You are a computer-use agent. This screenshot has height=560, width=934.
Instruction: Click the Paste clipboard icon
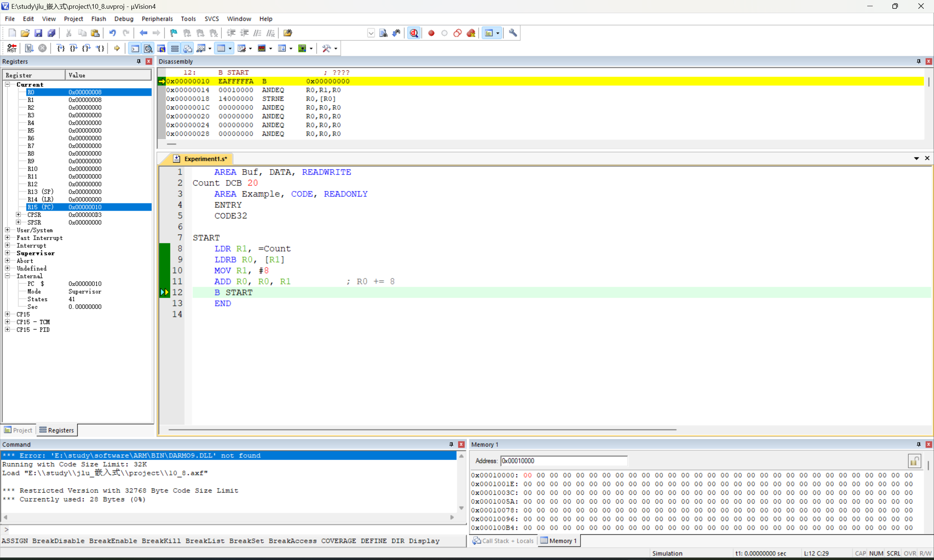click(x=95, y=33)
